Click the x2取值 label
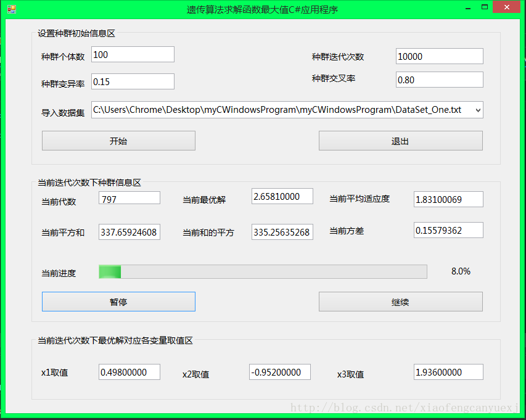 point(195,374)
